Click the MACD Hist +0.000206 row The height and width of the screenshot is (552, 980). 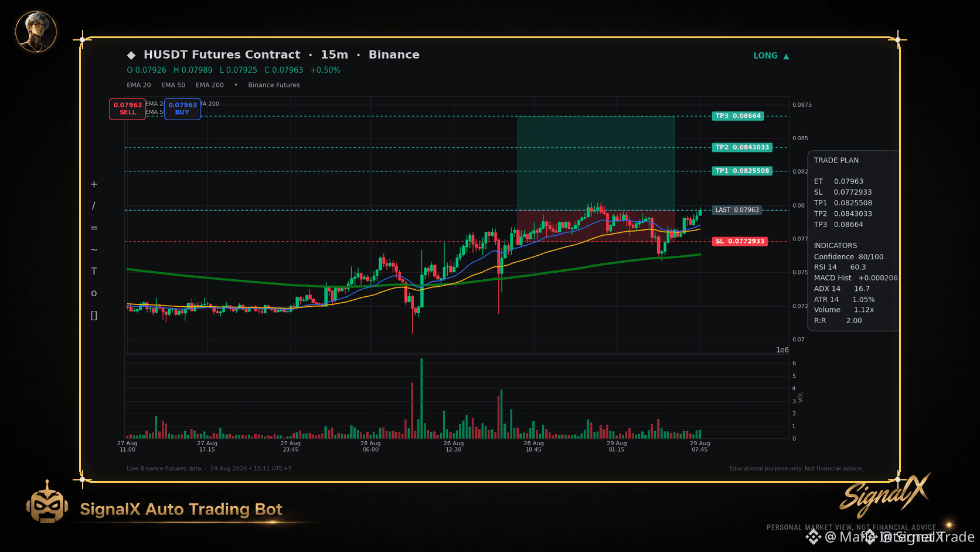[x=856, y=277]
